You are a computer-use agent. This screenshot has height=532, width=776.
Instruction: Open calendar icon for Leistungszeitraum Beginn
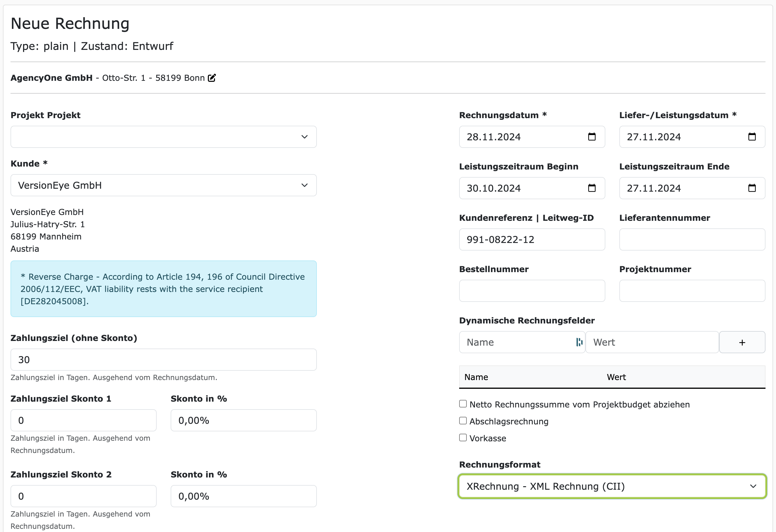pos(591,188)
